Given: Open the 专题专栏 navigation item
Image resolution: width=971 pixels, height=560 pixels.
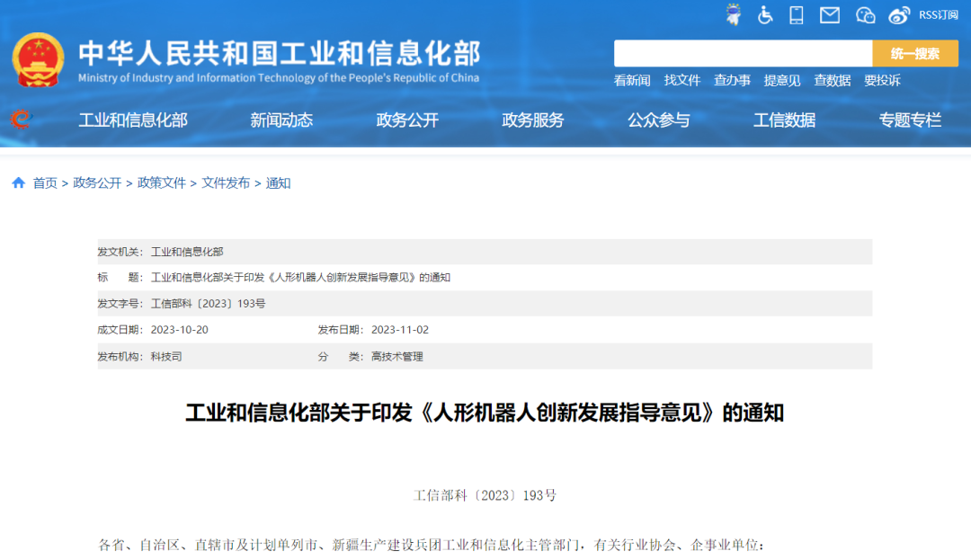Looking at the screenshot, I should (910, 120).
